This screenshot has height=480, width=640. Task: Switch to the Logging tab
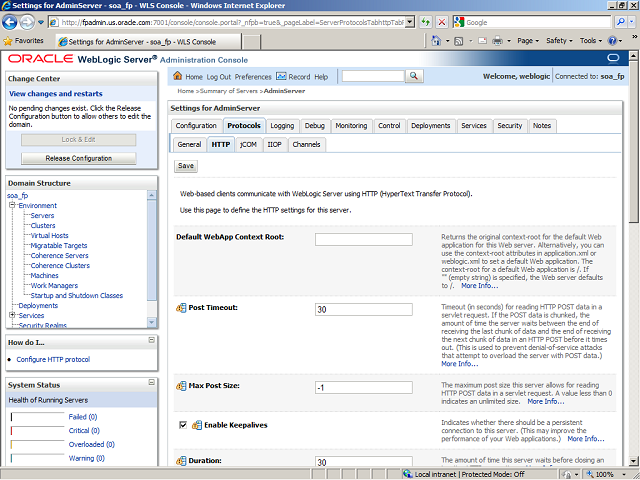click(x=282, y=126)
